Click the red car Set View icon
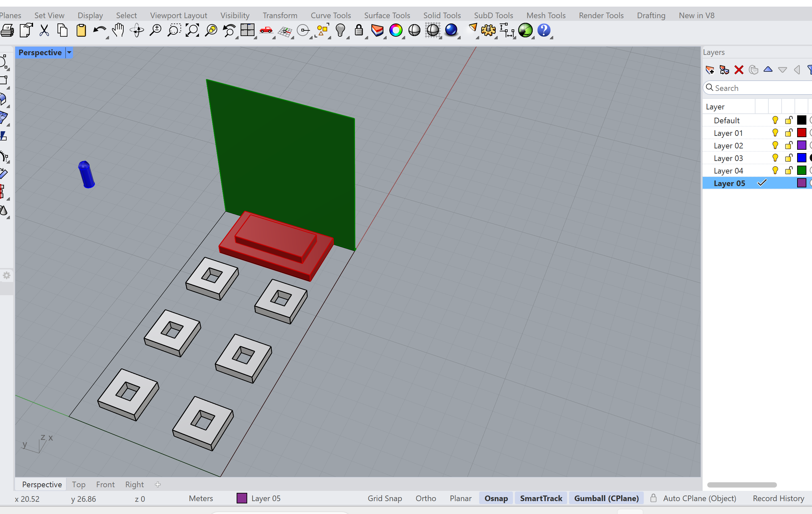The height and width of the screenshot is (514, 812). pos(266,31)
